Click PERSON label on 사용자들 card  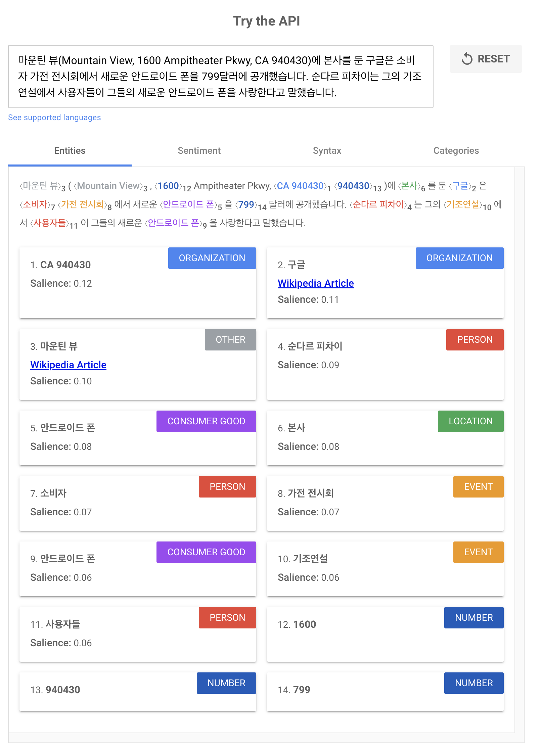click(x=227, y=618)
